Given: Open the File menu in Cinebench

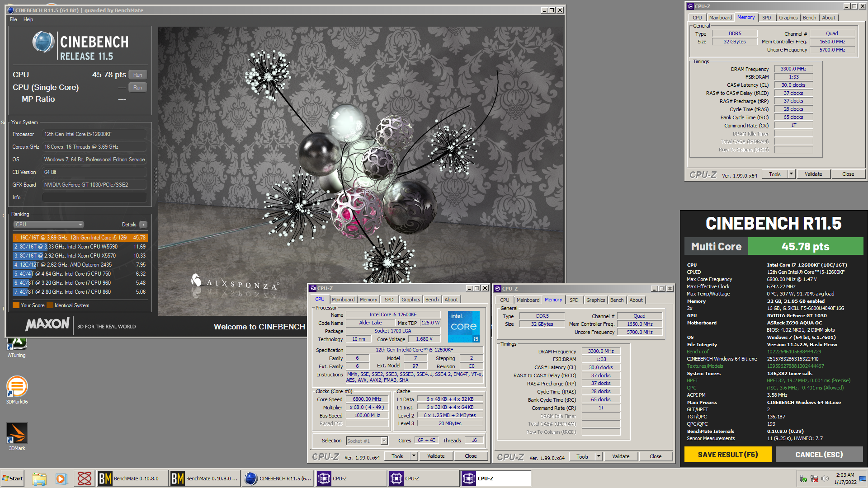Looking at the screenshot, I should point(14,19).
